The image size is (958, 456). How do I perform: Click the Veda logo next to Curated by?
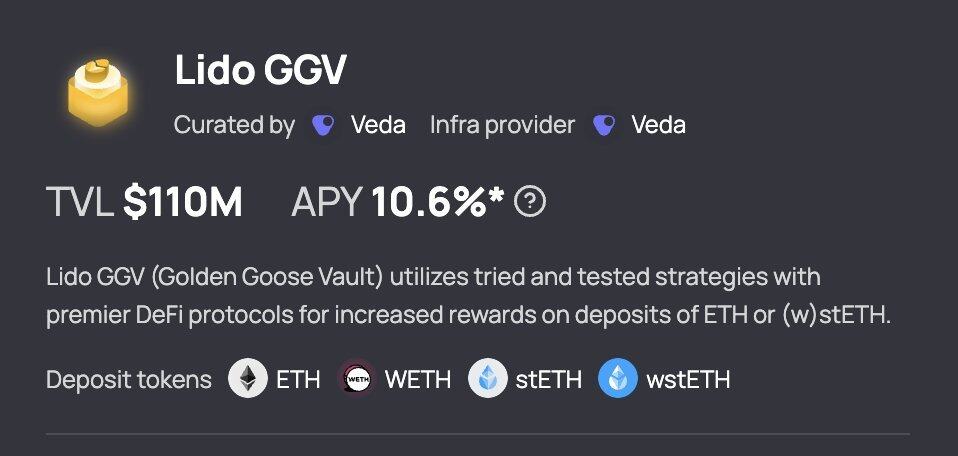pos(323,125)
